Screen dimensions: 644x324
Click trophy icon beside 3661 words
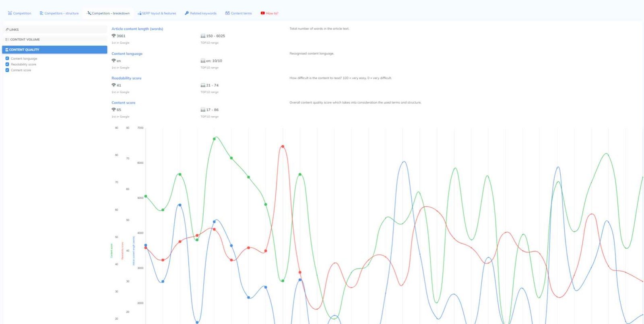click(114, 36)
